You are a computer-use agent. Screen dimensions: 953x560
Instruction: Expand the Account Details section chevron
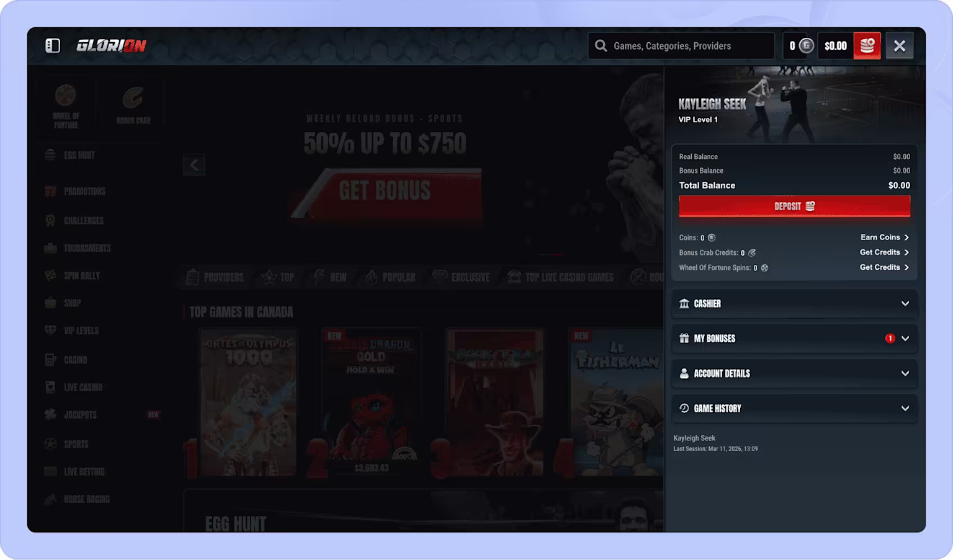pos(905,373)
